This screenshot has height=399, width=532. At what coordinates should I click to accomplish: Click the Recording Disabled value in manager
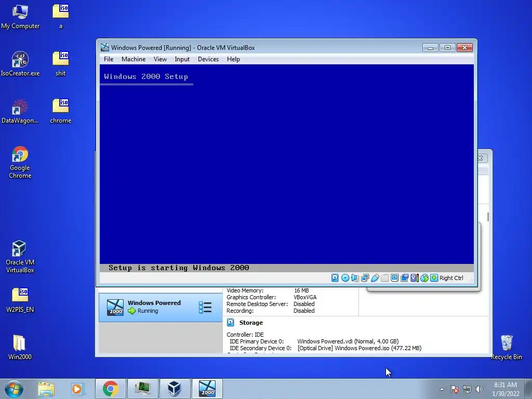coord(303,311)
